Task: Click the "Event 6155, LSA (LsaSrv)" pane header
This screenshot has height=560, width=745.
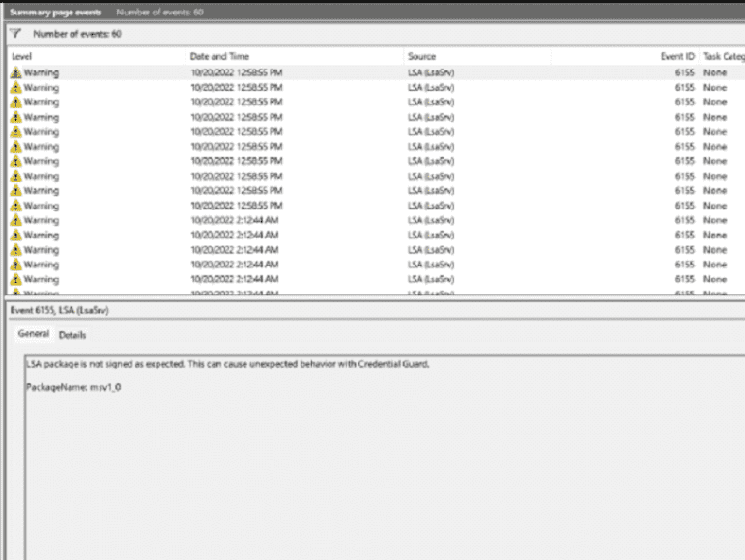Action: click(59, 310)
